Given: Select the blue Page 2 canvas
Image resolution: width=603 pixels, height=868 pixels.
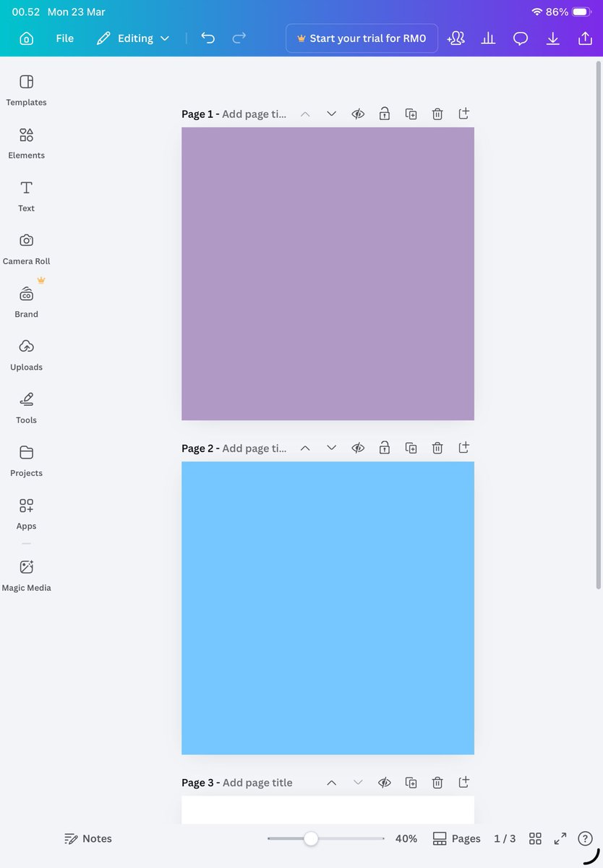Looking at the screenshot, I should (x=328, y=608).
